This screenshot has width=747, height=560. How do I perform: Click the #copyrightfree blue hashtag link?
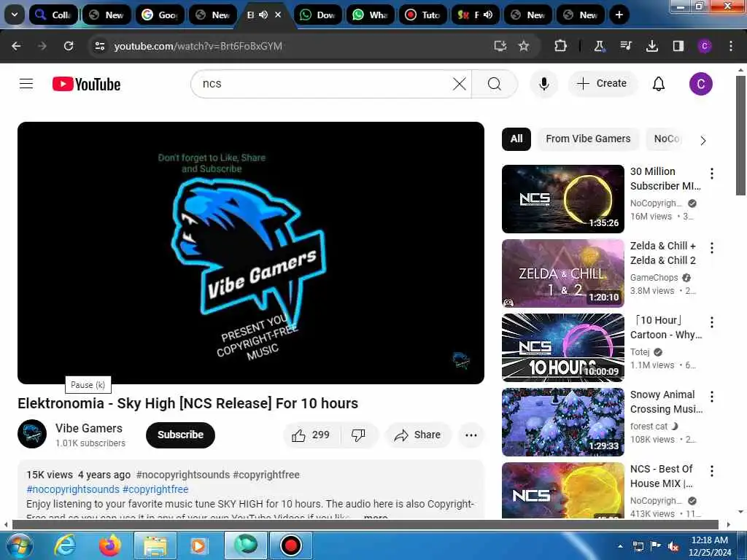coord(155,489)
